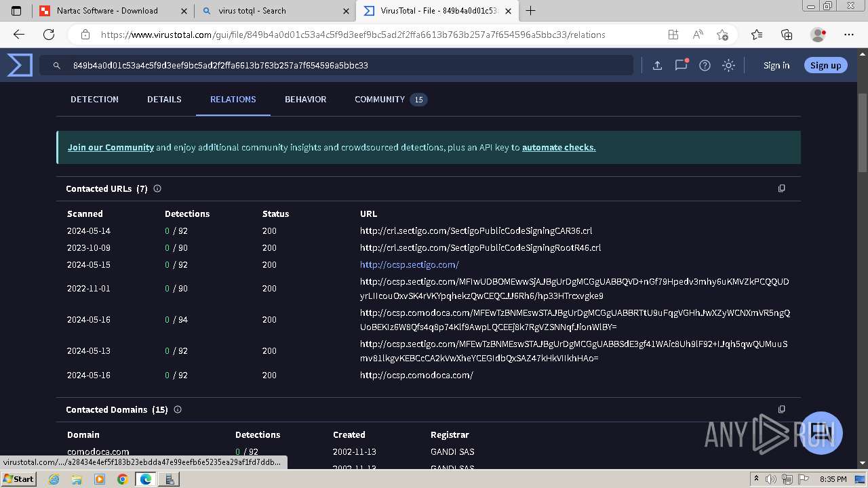Open Chrome from taskbar
Image resolution: width=868 pixels, height=488 pixels.
122,479
